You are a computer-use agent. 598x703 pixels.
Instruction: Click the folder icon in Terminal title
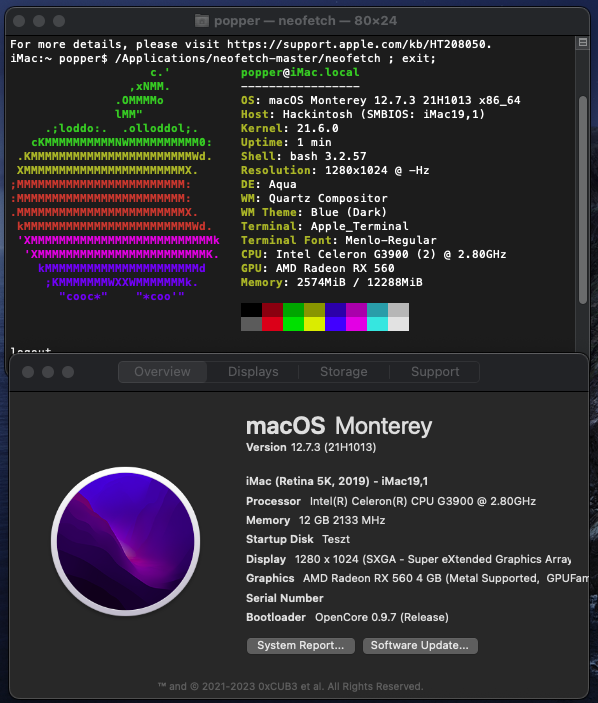[x=202, y=21]
